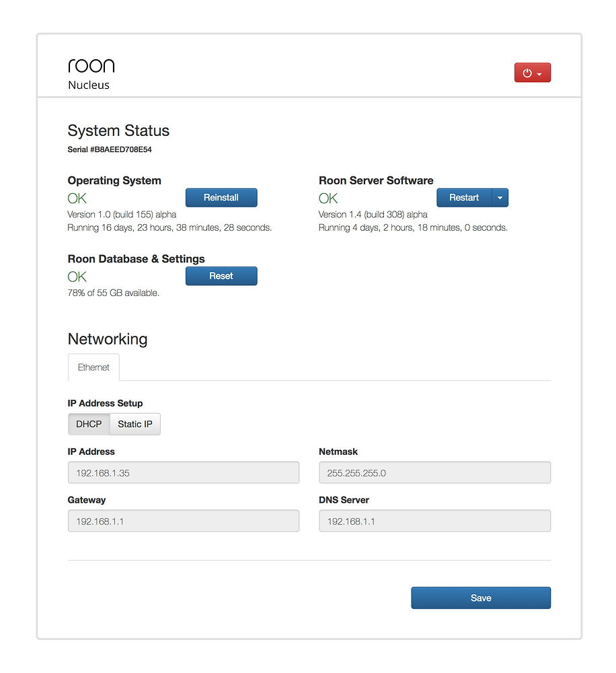Reset the Roon Database & Settings
Image resolution: width=616 pixels, height=673 pixels.
[x=221, y=276]
